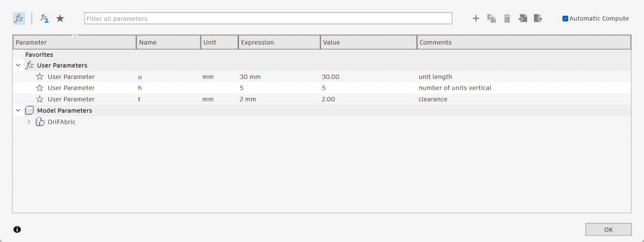This screenshot has height=242, width=644.
Task: Click the info icon at bottom left
Action: tap(17, 229)
